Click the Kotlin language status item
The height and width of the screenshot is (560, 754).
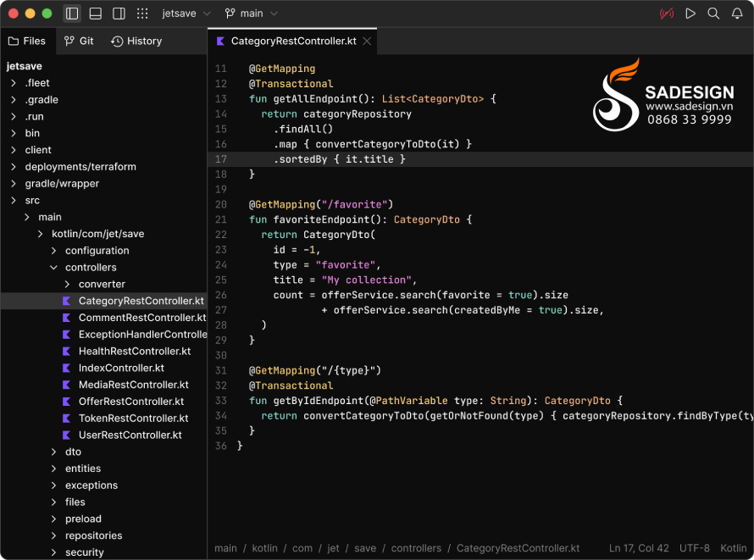coord(734,548)
